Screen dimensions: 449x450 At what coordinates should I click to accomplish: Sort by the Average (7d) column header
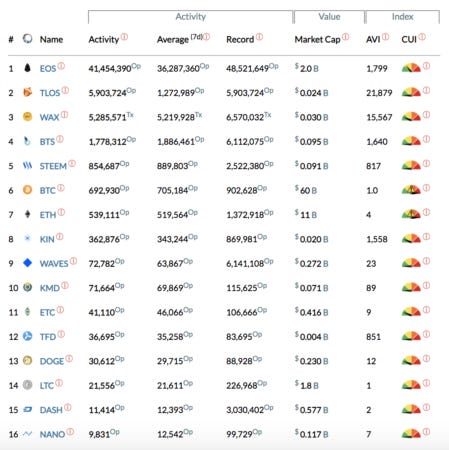tap(179, 39)
